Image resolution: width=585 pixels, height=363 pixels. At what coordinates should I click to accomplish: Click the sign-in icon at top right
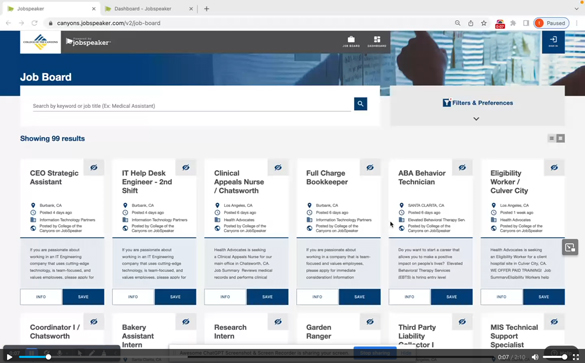click(x=553, y=42)
